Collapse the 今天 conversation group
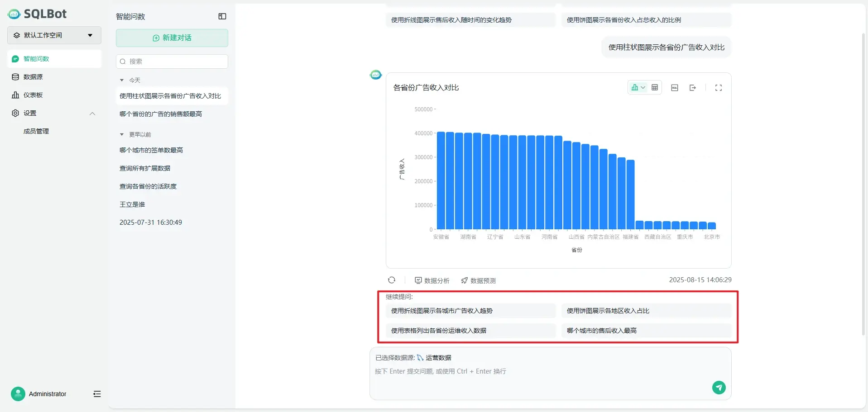This screenshot has width=868, height=412. [122, 80]
